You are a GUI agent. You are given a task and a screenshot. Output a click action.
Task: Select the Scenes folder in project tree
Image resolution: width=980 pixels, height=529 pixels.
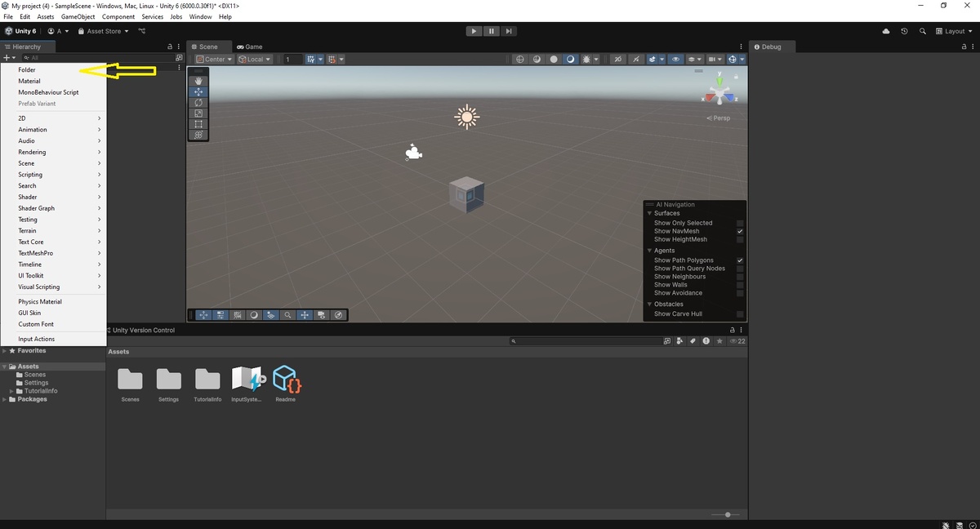pos(35,375)
